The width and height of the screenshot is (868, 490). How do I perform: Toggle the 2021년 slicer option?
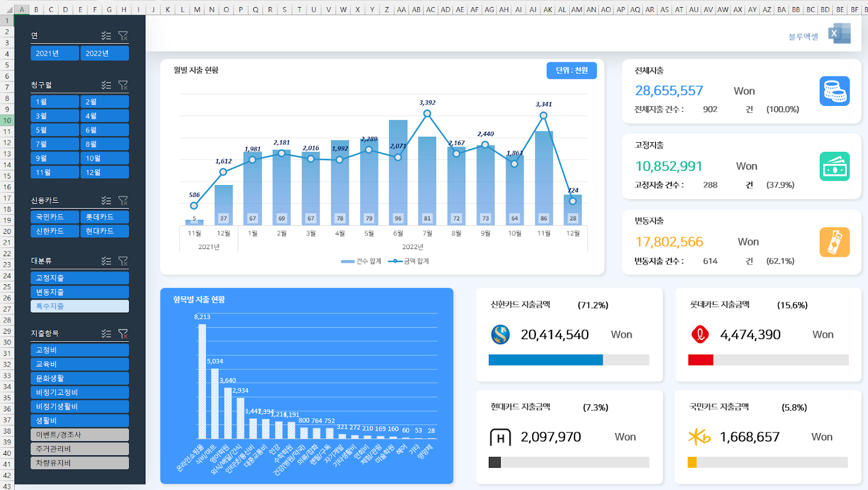[55, 53]
